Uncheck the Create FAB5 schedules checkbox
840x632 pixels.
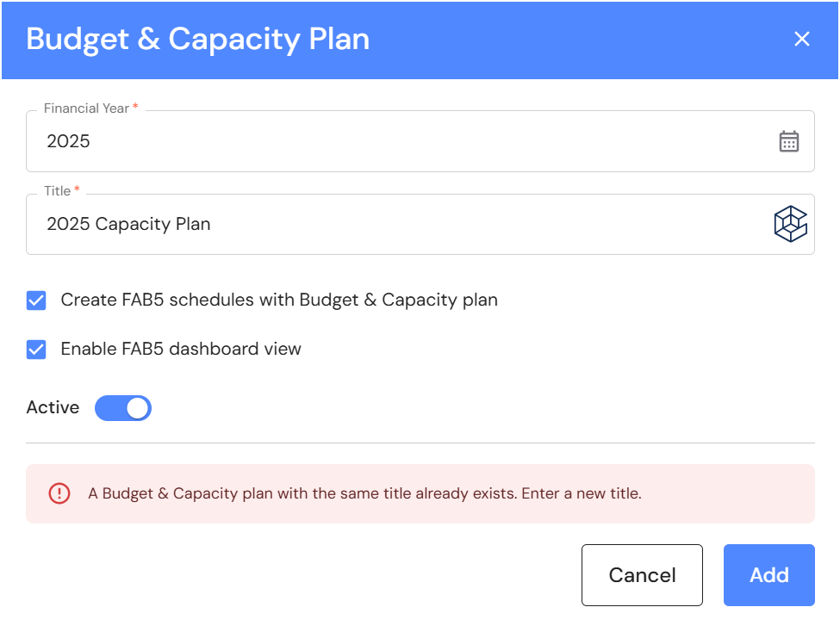tap(36, 301)
